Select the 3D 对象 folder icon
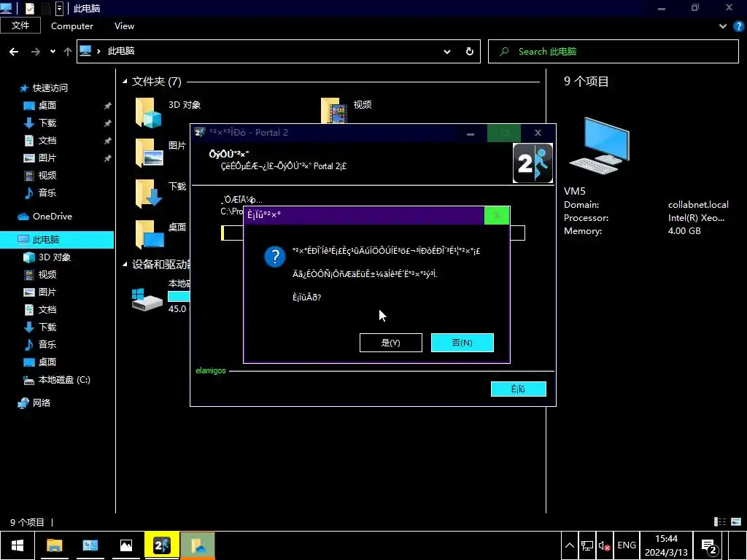This screenshot has height=560, width=747. click(149, 113)
